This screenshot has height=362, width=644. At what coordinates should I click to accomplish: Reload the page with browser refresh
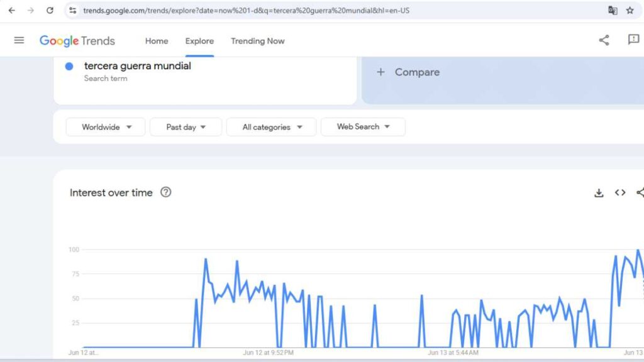(x=50, y=10)
